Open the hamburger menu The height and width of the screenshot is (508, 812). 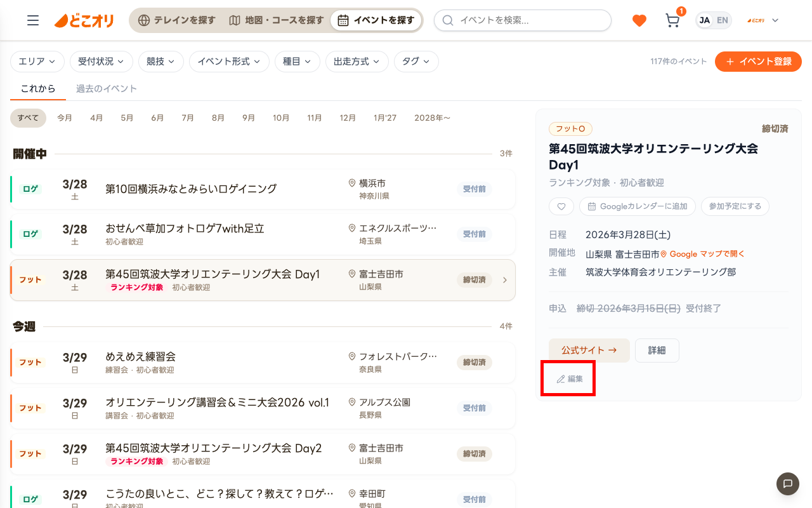[x=33, y=20]
